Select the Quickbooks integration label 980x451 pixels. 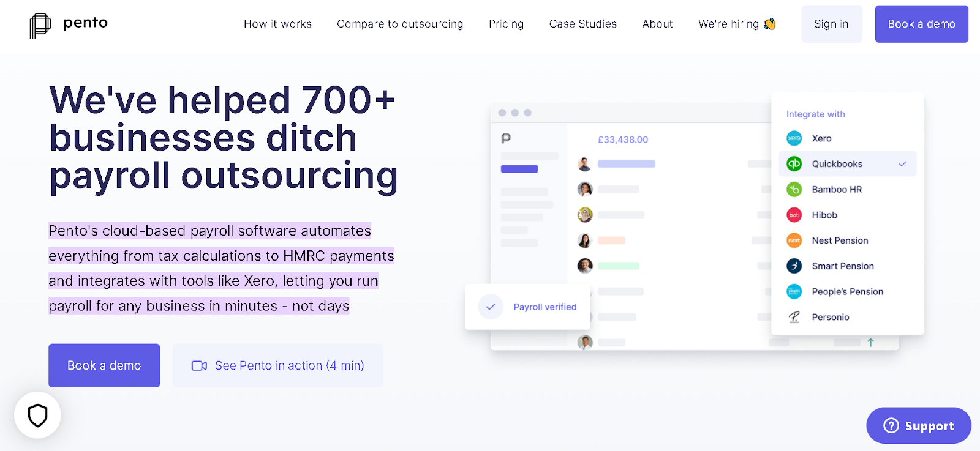coord(837,164)
